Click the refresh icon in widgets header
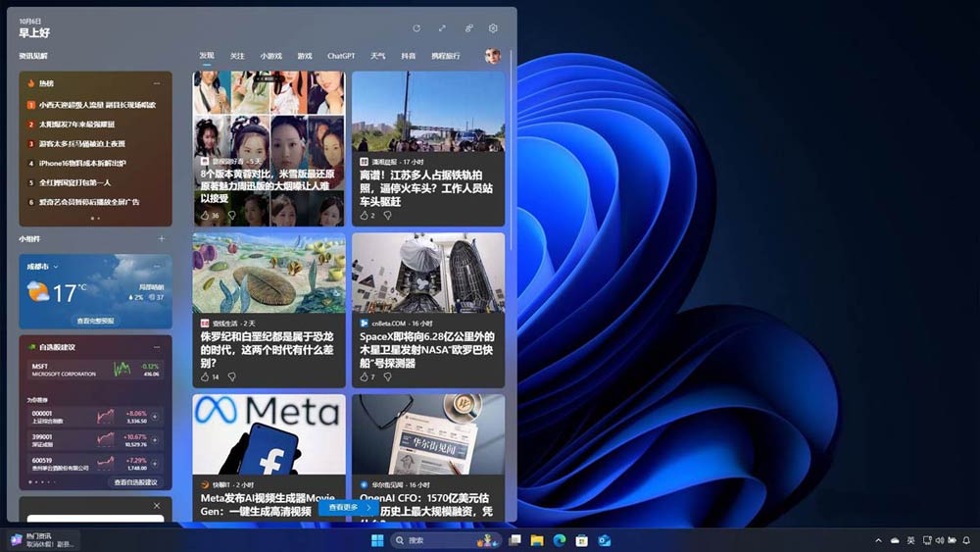The image size is (980, 552). (416, 29)
